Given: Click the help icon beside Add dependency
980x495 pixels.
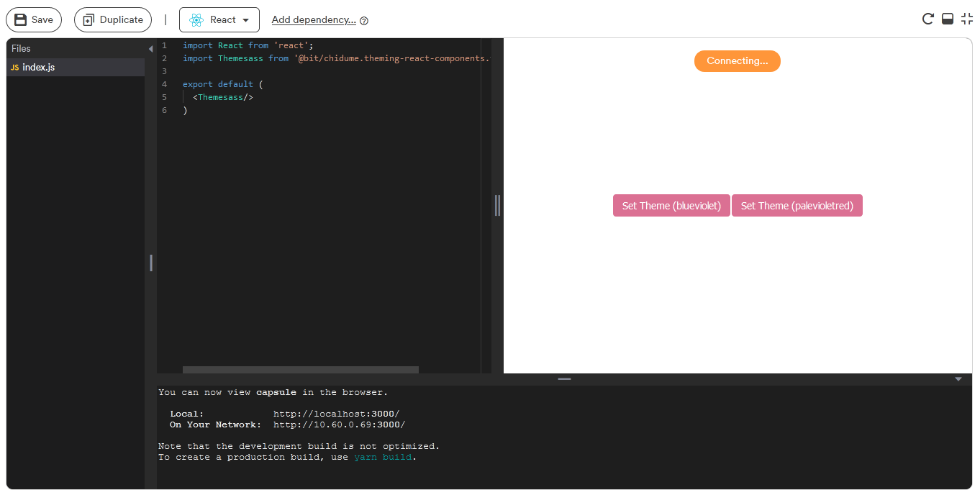Looking at the screenshot, I should pos(364,20).
